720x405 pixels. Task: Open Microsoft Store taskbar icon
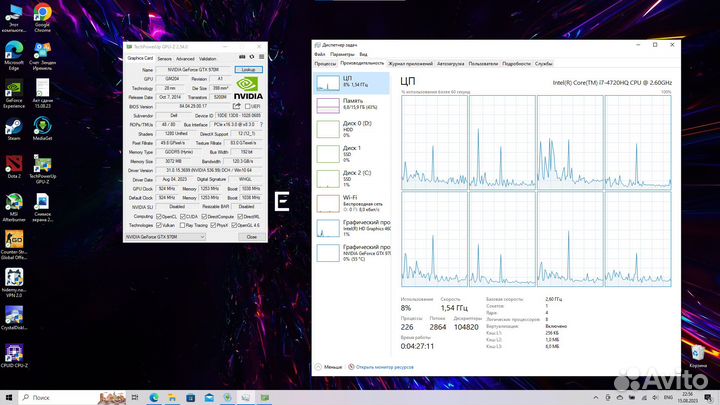(191, 398)
